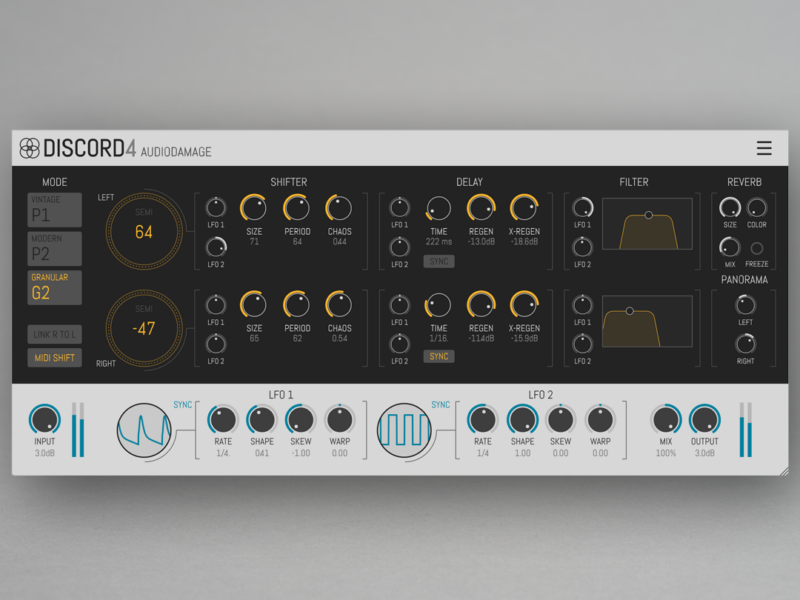Click left shifter PERIOD knob valued 64
800x600 pixels.
[297, 208]
